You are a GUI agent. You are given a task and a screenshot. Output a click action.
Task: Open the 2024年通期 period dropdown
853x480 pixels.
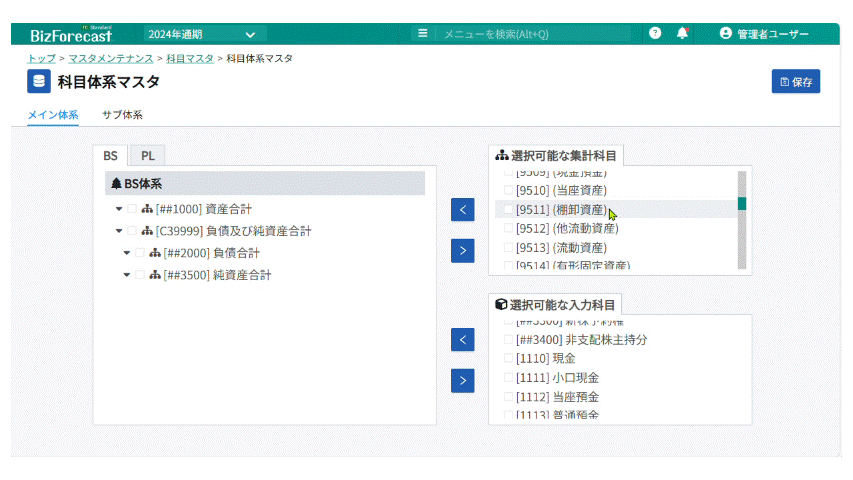tap(205, 34)
